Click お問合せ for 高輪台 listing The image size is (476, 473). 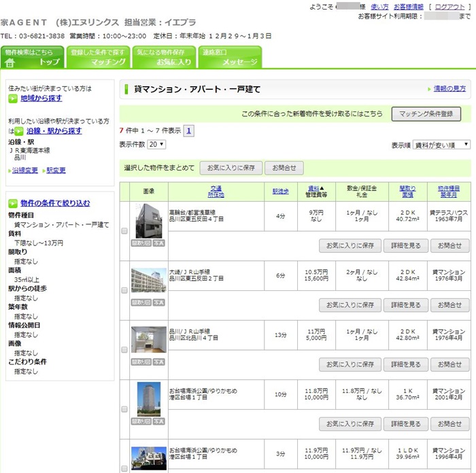[450, 246]
